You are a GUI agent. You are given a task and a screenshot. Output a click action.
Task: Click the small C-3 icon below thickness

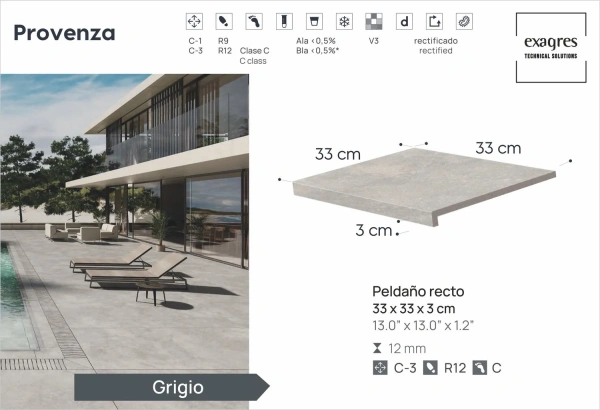(379, 368)
